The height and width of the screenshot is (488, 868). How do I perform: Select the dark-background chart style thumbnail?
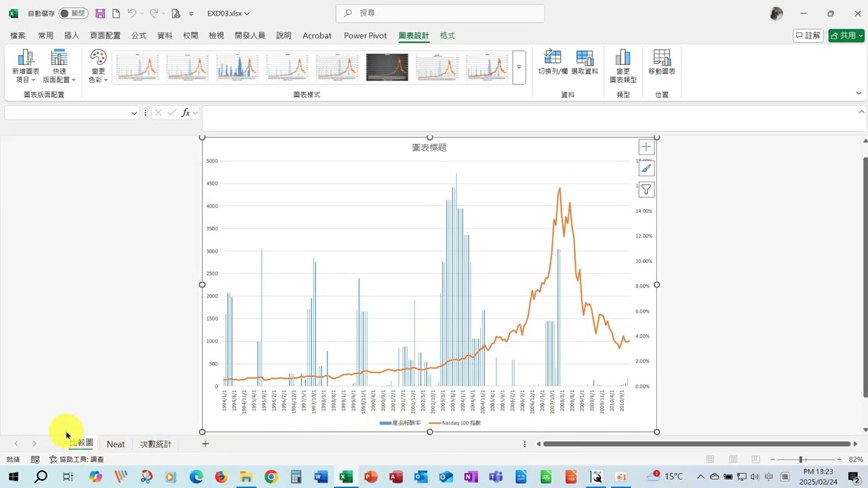tap(387, 67)
